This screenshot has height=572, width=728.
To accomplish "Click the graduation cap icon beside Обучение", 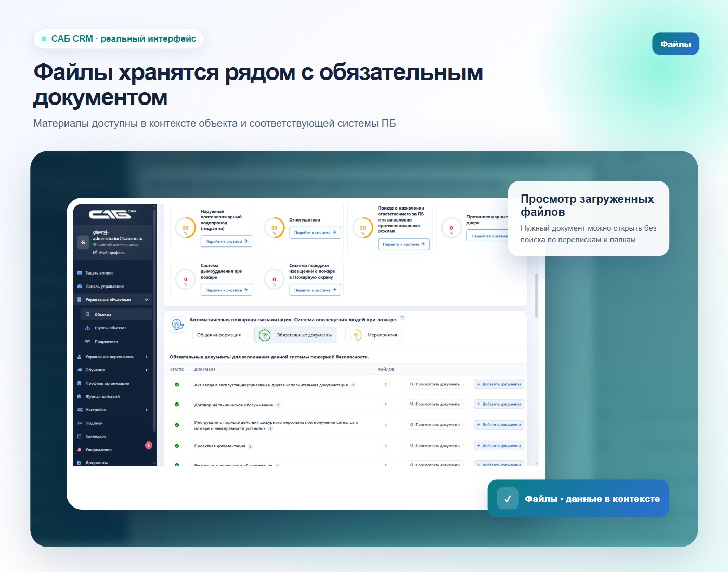I will (80, 370).
